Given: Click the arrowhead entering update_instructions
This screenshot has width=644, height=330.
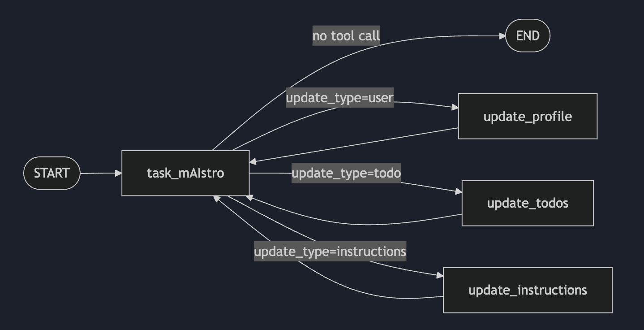Looking at the screenshot, I should tap(440, 275).
